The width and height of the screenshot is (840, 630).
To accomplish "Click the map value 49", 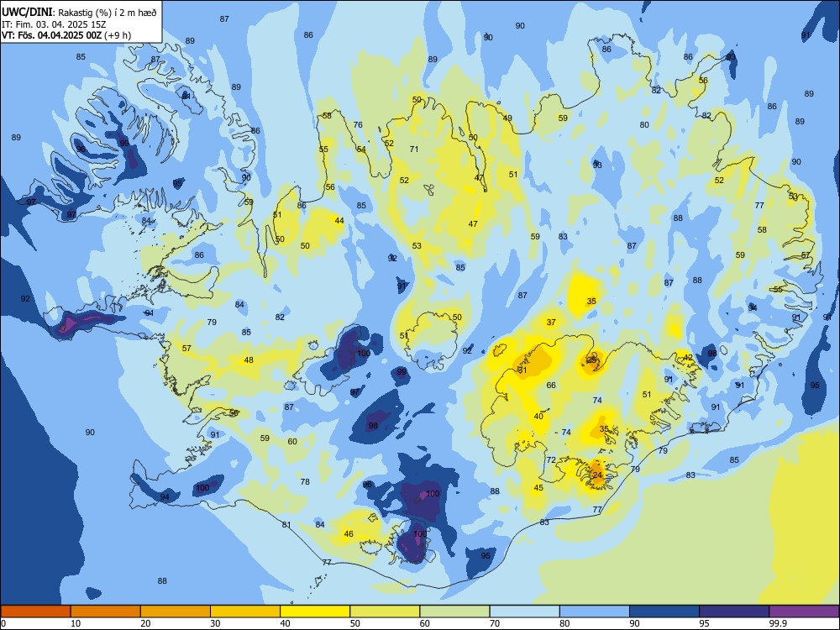I will click(x=507, y=118).
